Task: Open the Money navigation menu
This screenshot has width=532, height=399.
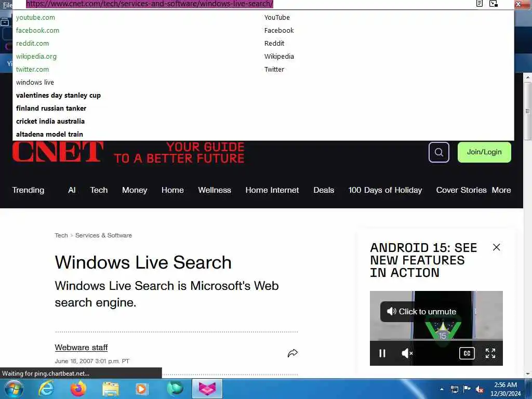Action: [135, 190]
